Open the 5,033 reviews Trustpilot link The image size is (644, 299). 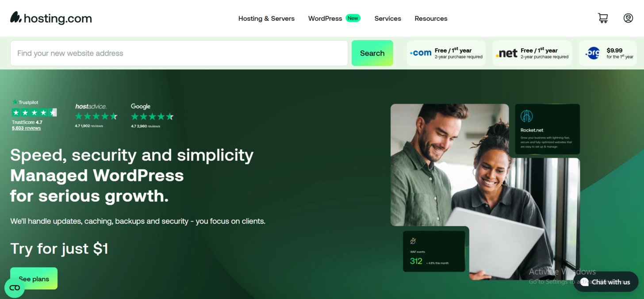(26, 128)
